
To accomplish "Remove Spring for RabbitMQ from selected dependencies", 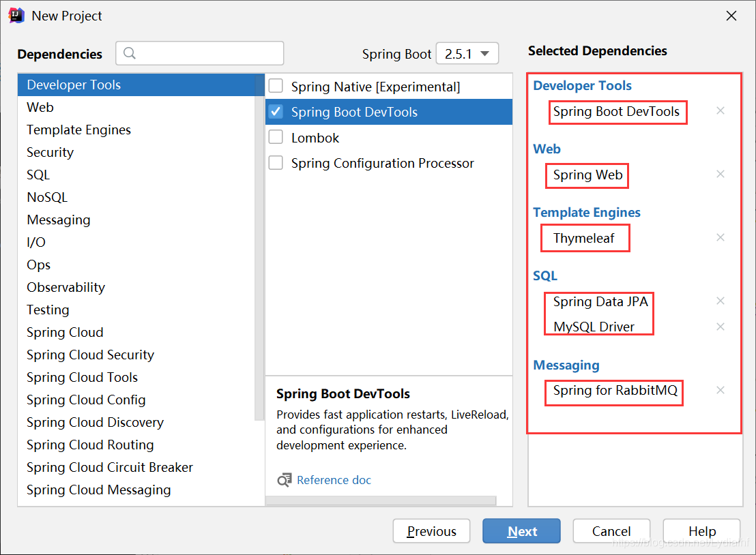I will pyautogui.click(x=721, y=390).
